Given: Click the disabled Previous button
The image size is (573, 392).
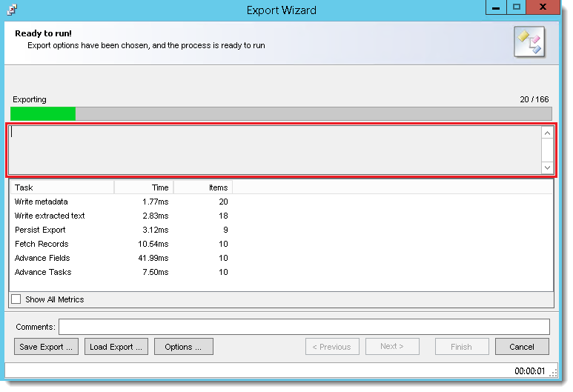Looking at the screenshot, I should pos(332,346).
